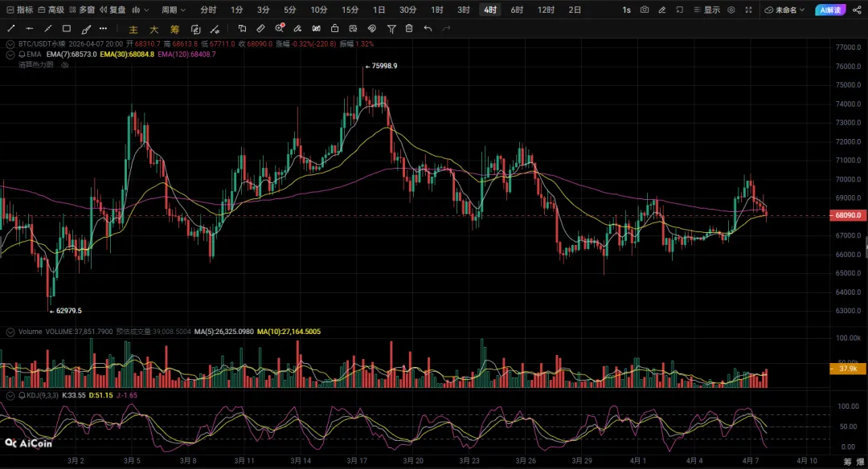Select the trend line drawing tool

(x=11, y=28)
